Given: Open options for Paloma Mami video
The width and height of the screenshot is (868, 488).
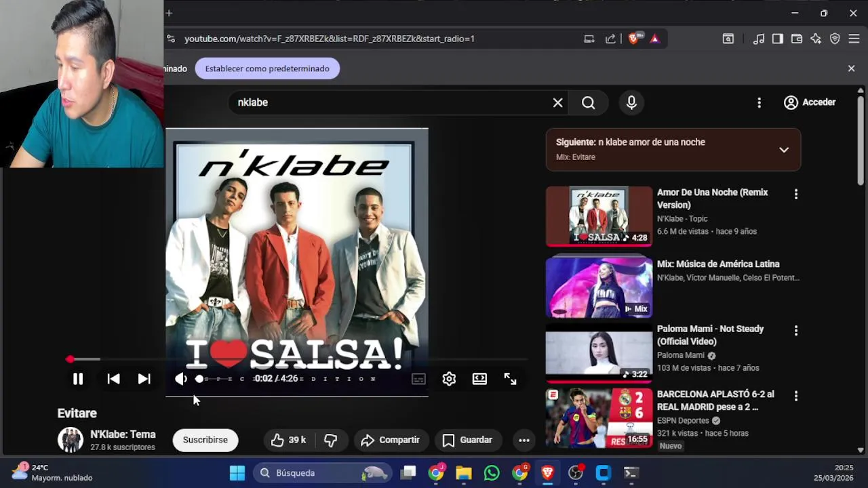Looking at the screenshot, I should pyautogui.click(x=796, y=331).
